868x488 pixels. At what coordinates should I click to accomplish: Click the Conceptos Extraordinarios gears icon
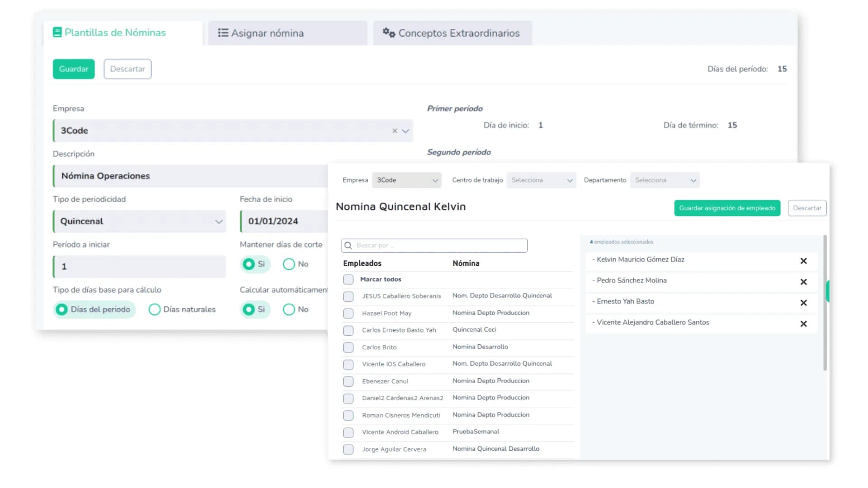(x=389, y=33)
